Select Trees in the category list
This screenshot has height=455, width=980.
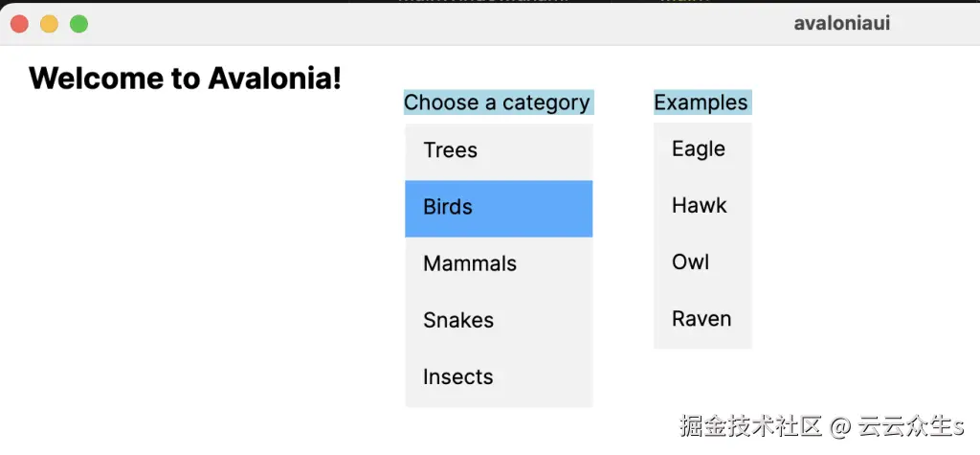coord(498,151)
